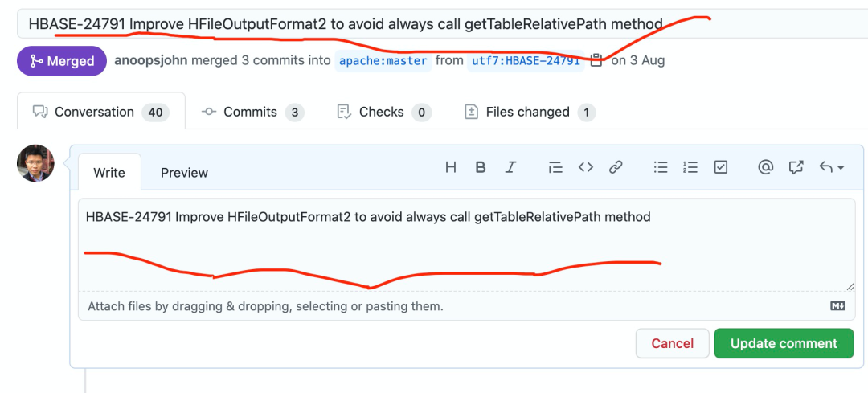Cancel the comment edit

[x=672, y=343]
